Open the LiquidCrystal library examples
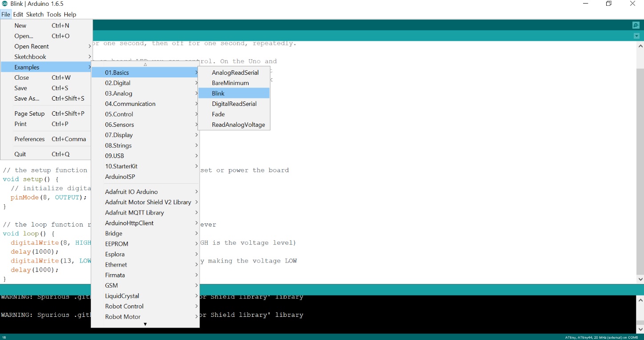Image resolution: width=644 pixels, height=340 pixels. pyautogui.click(x=145, y=296)
